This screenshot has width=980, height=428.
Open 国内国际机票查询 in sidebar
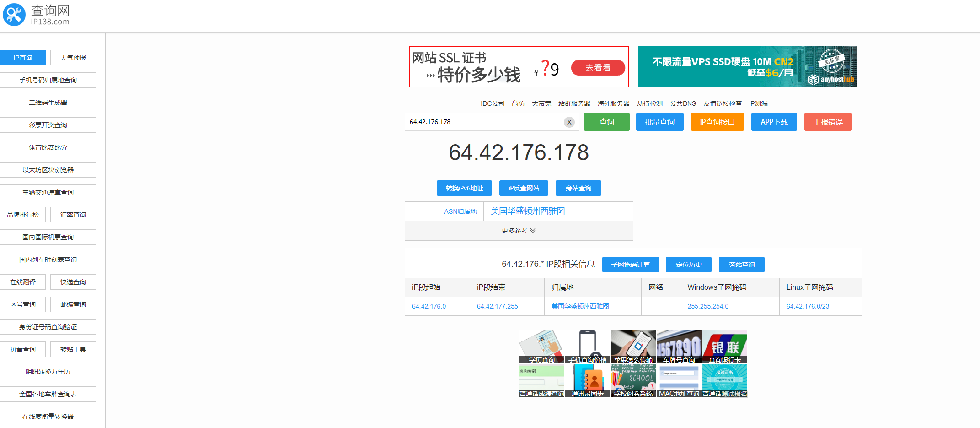click(x=48, y=237)
